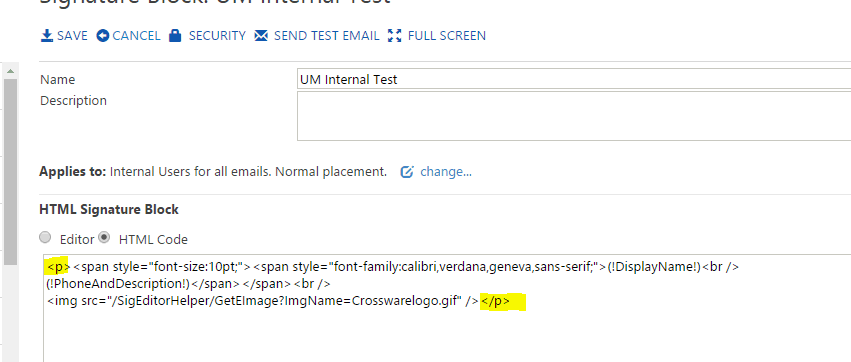The height and width of the screenshot is (362, 851).
Task: Click the Save download-arrow icon
Action: click(x=47, y=36)
